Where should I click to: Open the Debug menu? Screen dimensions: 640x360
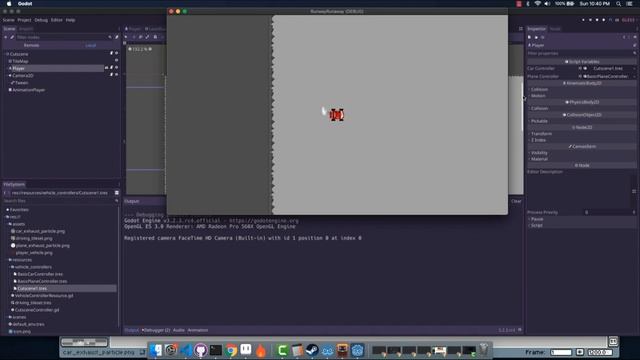pos(41,20)
